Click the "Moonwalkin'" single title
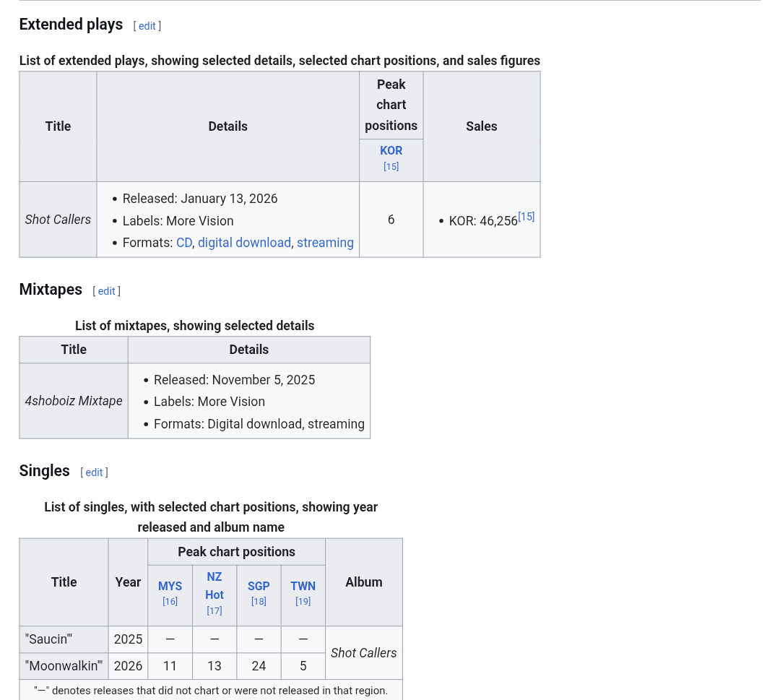 point(64,665)
